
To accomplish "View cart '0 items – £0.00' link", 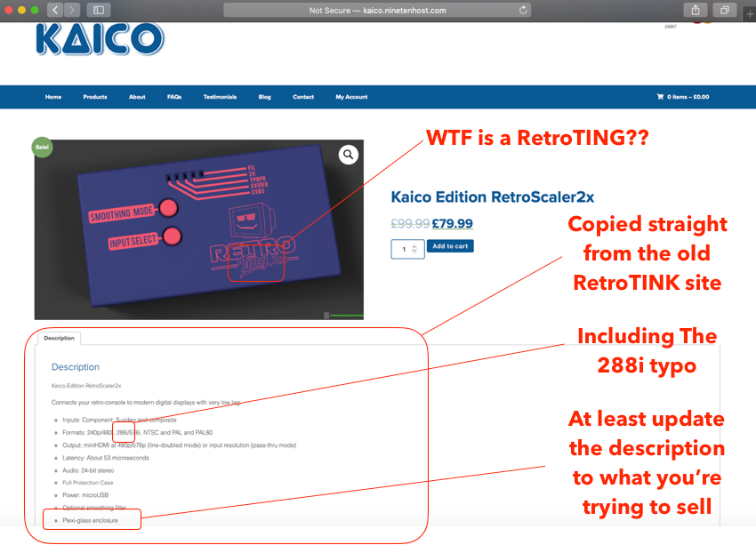I will [x=688, y=97].
